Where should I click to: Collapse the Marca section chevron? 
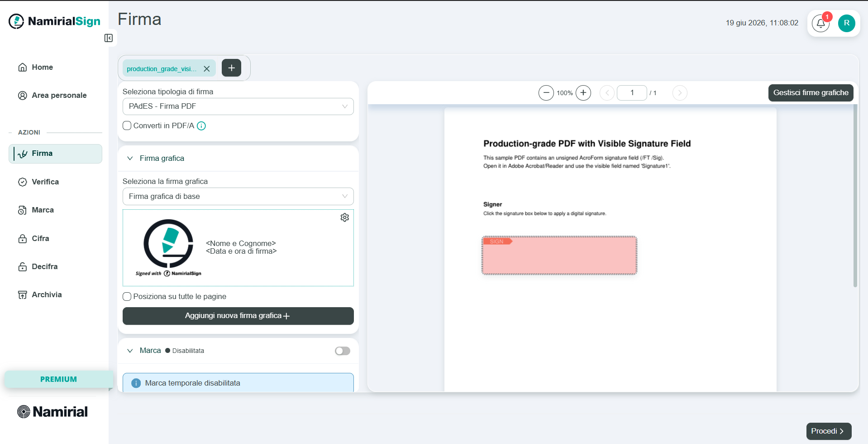(x=130, y=351)
